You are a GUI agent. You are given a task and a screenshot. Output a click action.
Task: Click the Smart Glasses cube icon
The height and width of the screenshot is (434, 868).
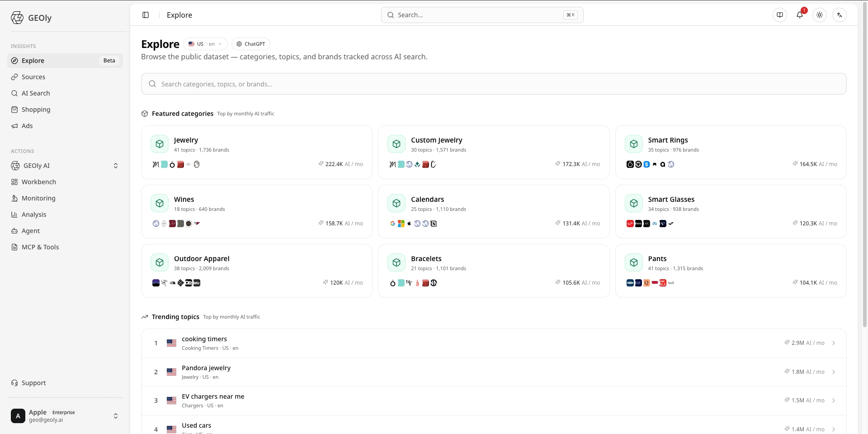pyautogui.click(x=634, y=203)
